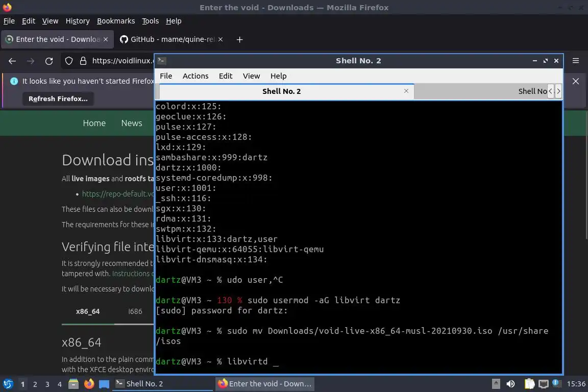The height and width of the screenshot is (392, 588).
Task: Open Firefox Help menu
Action: click(x=174, y=21)
